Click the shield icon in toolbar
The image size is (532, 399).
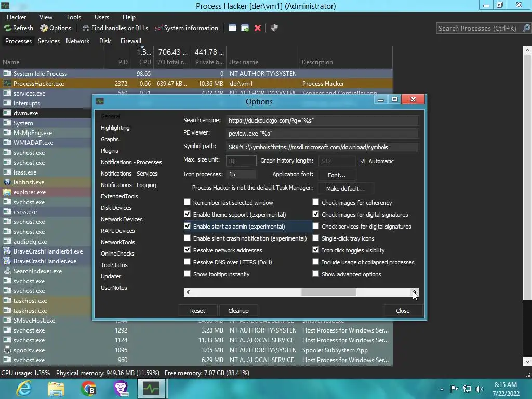(274, 28)
